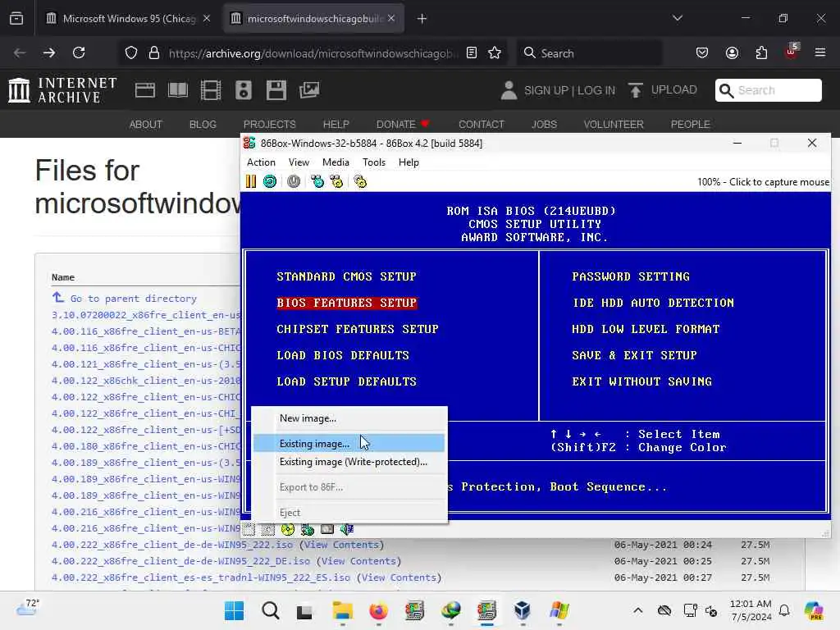
Task: Select CHIPSET FEATURES SETUP in the BIOS
Action: 358,329
